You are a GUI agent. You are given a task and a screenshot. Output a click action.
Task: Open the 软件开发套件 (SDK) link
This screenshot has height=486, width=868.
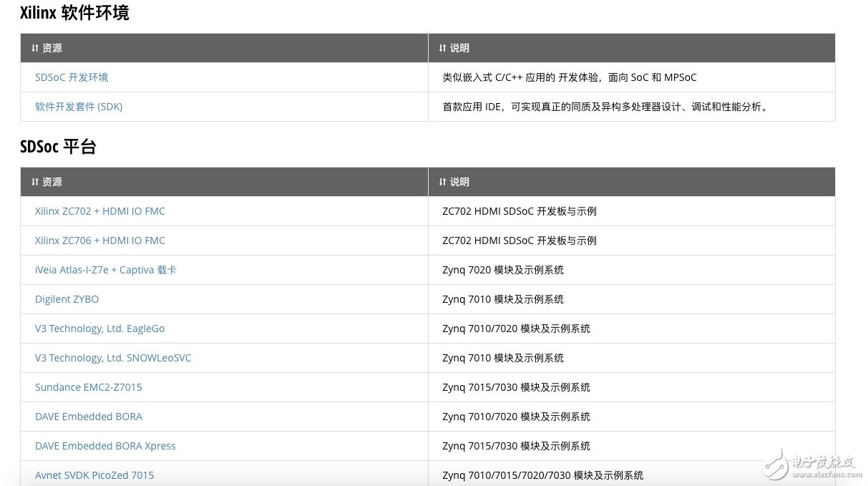79,107
